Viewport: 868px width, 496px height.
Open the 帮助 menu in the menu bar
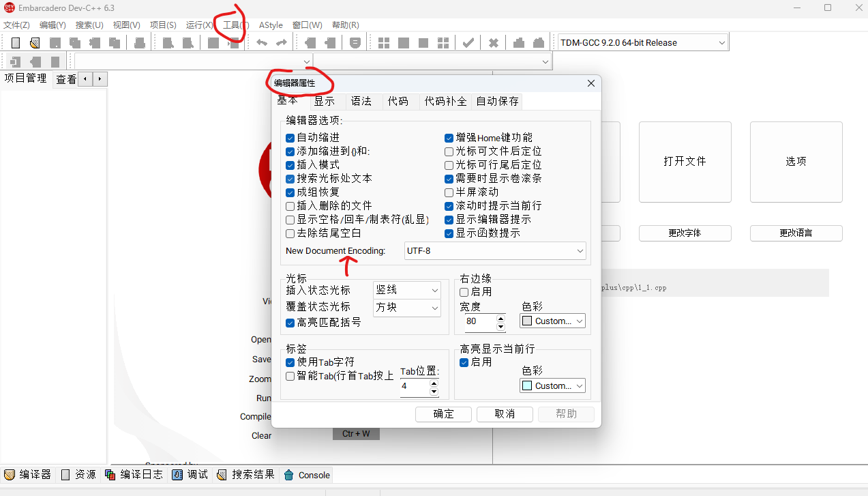346,25
